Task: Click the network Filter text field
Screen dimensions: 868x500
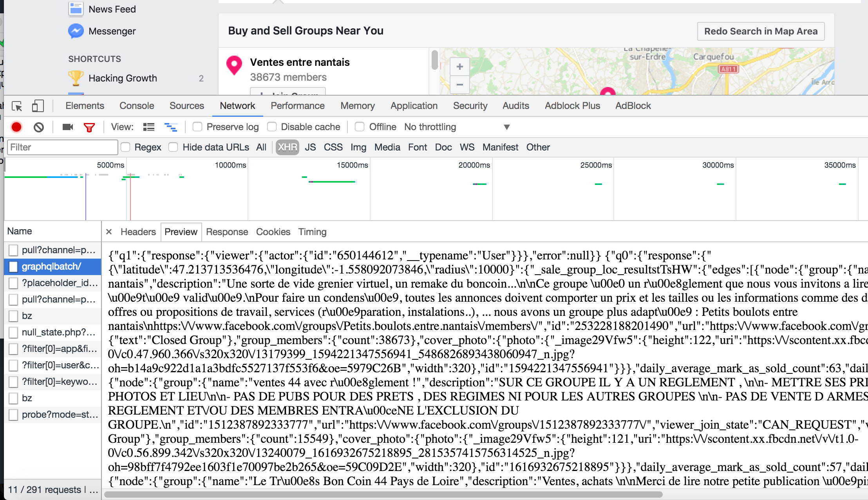Action: [63, 147]
